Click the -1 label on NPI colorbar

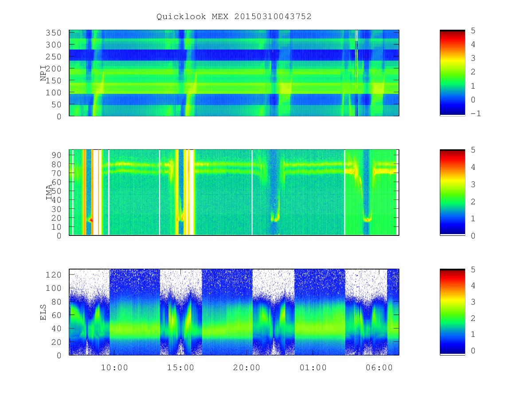(x=476, y=113)
